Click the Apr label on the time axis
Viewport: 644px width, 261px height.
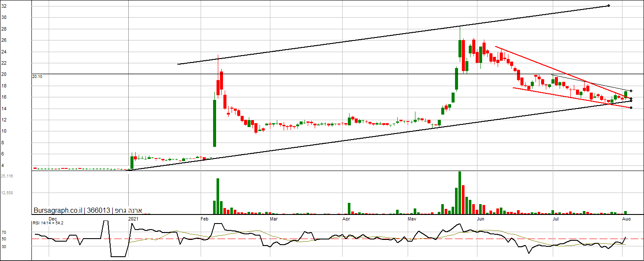coord(346,219)
